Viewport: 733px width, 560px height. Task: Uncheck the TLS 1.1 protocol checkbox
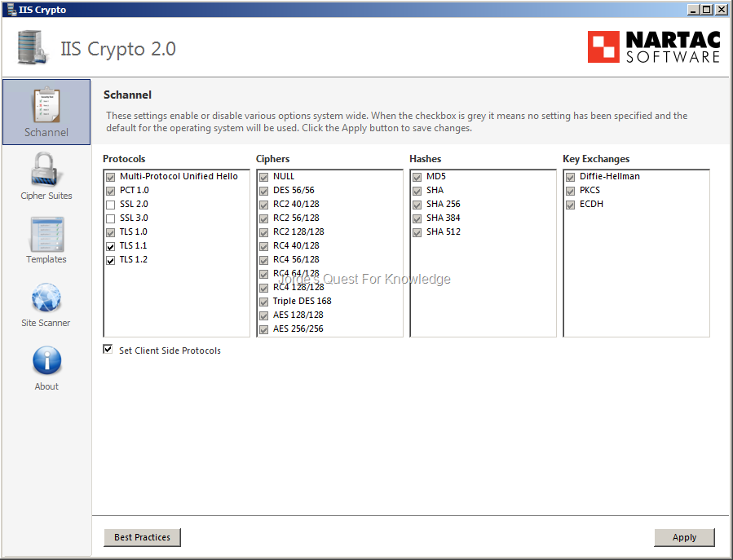click(110, 246)
